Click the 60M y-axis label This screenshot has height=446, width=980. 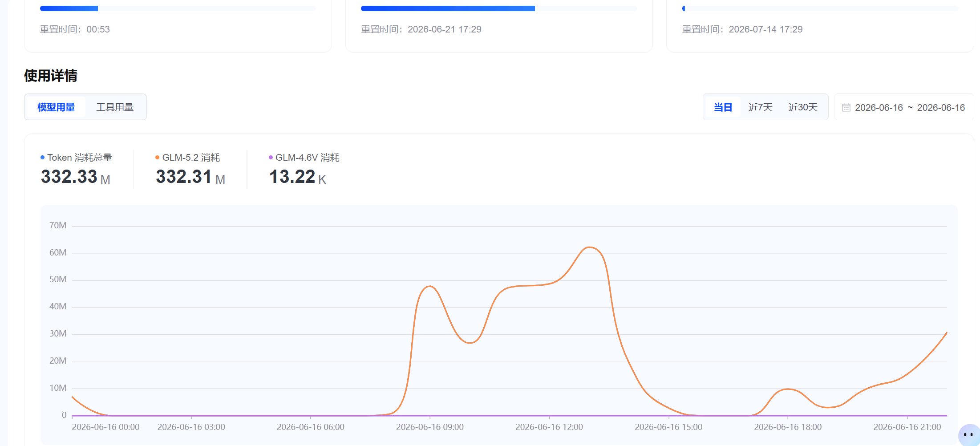click(58, 253)
